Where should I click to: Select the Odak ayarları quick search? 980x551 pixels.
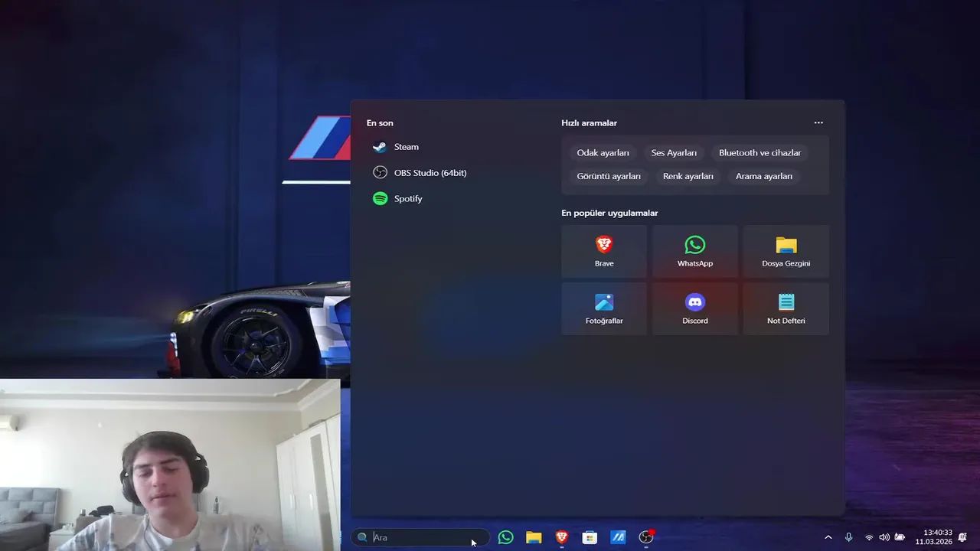pos(603,153)
